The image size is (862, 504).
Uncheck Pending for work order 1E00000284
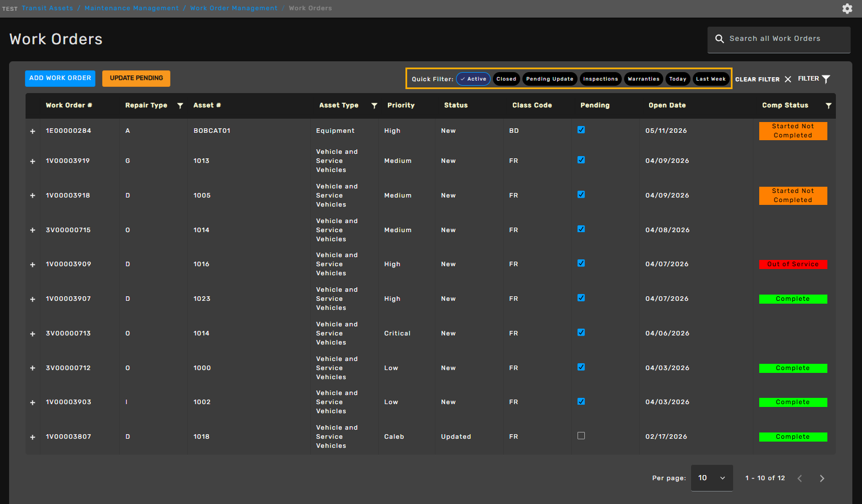[x=581, y=130]
